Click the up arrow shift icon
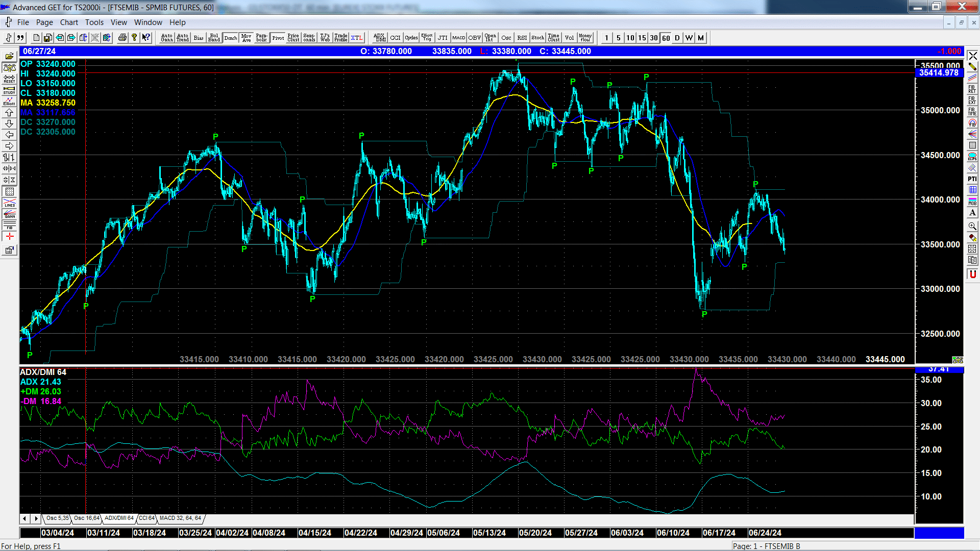Image resolution: width=980 pixels, height=551 pixels. coord(9,112)
